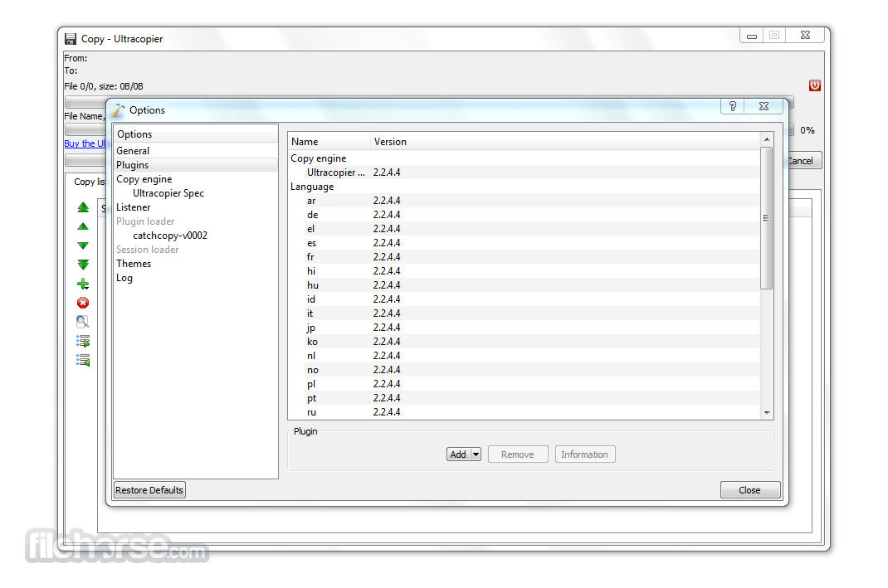Image resolution: width=888 pixels, height=588 pixels.
Task: Select the 'it' language plugin
Action: point(524,313)
